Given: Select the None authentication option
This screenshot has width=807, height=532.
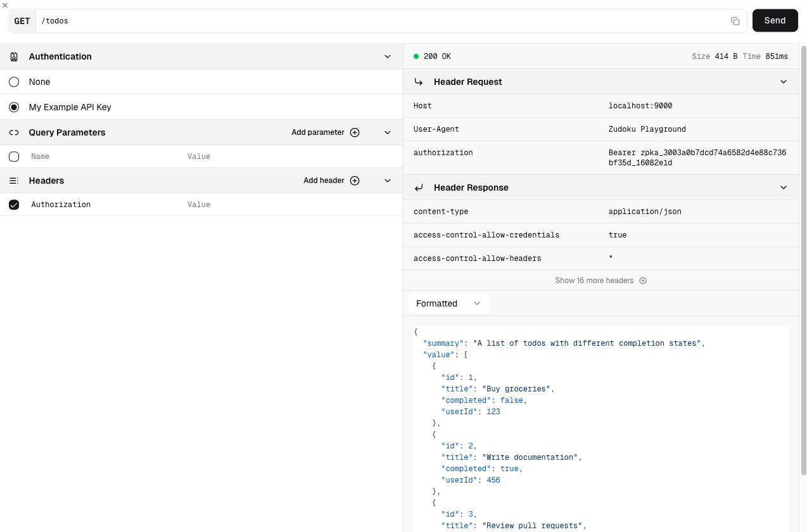Looking at the screenshot, I should click(14, 82).
